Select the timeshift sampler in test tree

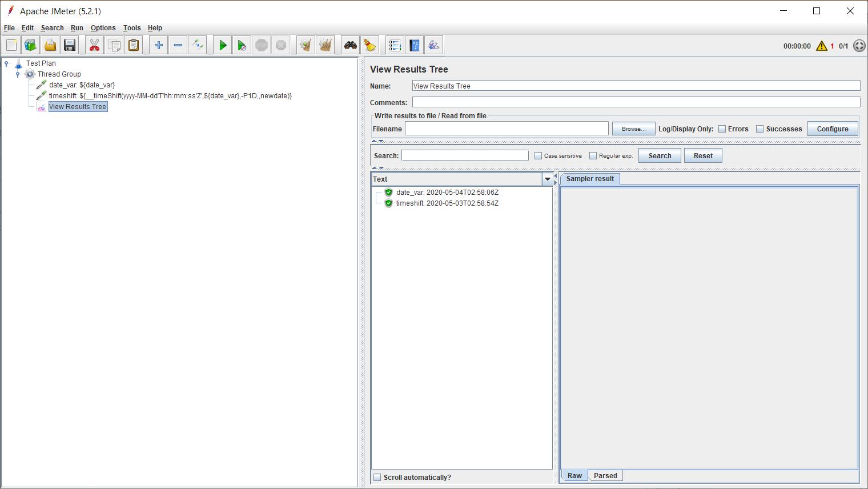(170, 96)
